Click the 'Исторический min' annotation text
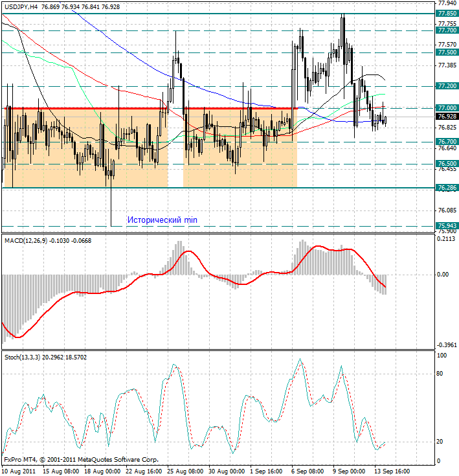Viewport: 459px width, 476px height. [162, 220]
